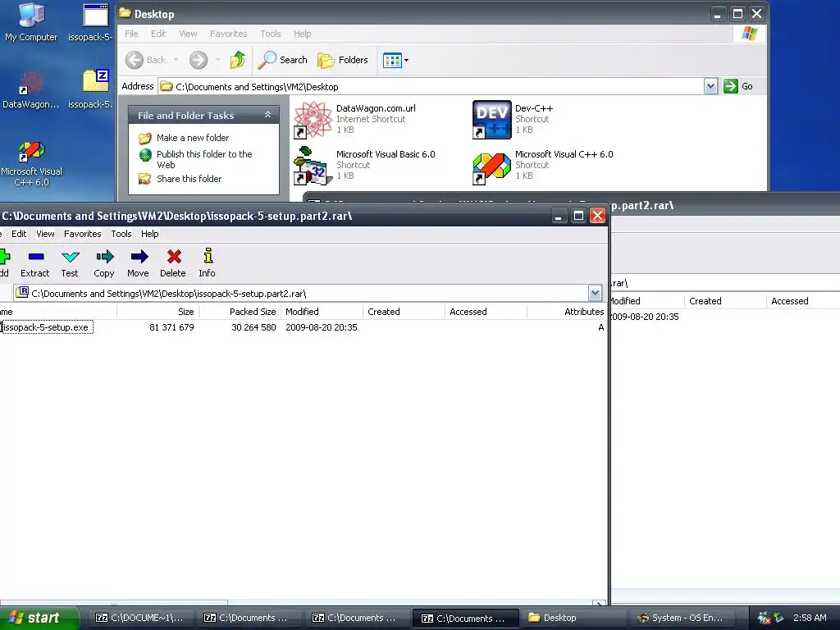Select the DataWagon desktop shortcut icon
Image resolution: width=840 pixels, height=630 pixels.
coord(31,90)
